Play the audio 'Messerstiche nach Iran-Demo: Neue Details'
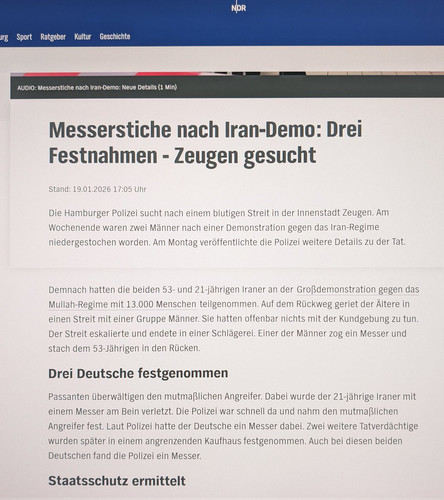The width and height of the screenshot is (444, 500). [x=97, y=88]
